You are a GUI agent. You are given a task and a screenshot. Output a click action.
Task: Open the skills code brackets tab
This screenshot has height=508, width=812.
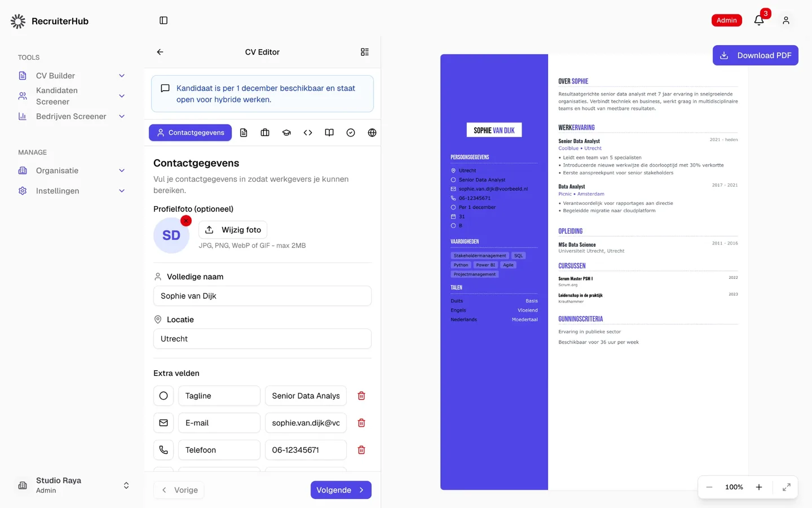(x=308, y=133)
